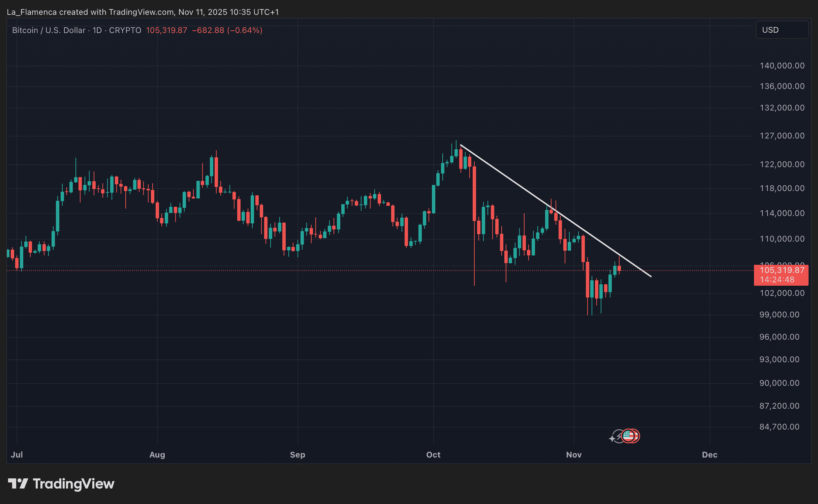Viewport: 818px width, 504px height.
Task: Click the Nov label on the time axis
Action: tap(574, 455)
